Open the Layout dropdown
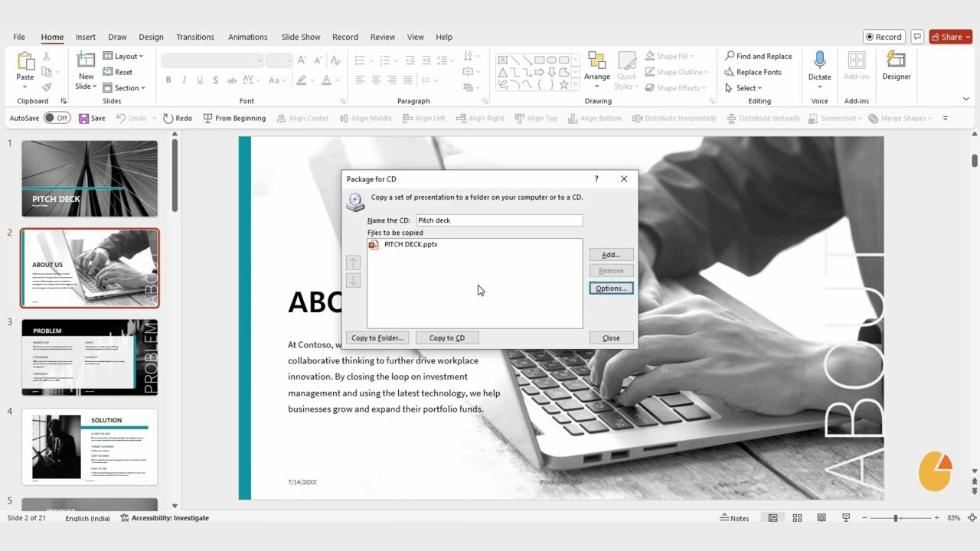Screen dimensions: 980x551 coord(123,56)
